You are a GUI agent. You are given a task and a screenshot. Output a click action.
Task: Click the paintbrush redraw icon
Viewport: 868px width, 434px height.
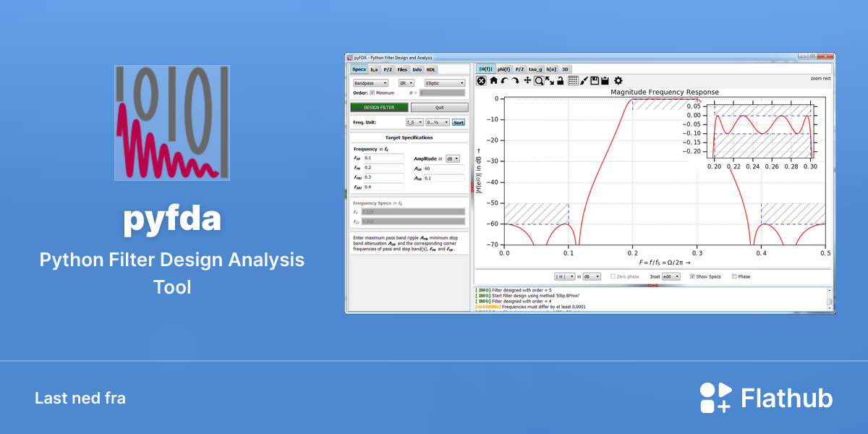[584, 81]
